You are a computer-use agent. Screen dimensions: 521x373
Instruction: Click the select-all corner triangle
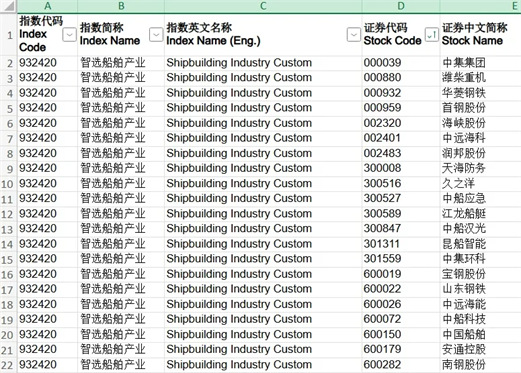pos(9,6)
